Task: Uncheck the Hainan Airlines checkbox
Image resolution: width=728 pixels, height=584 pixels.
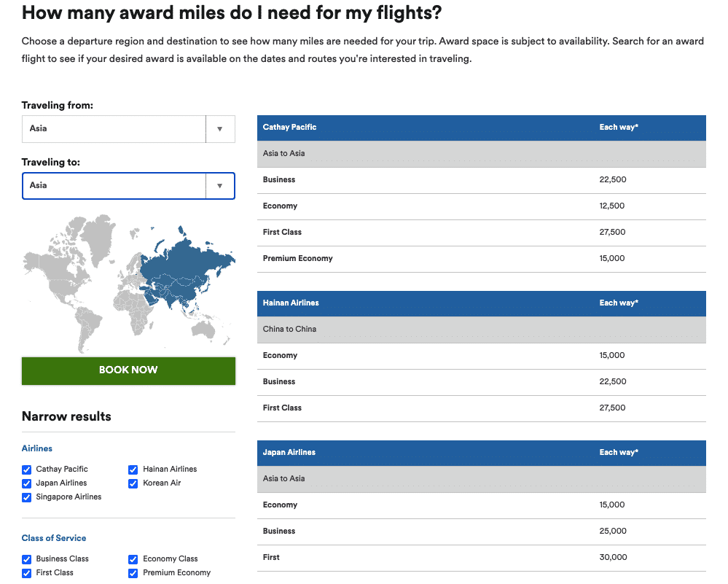Action: (x=133, y=470)
